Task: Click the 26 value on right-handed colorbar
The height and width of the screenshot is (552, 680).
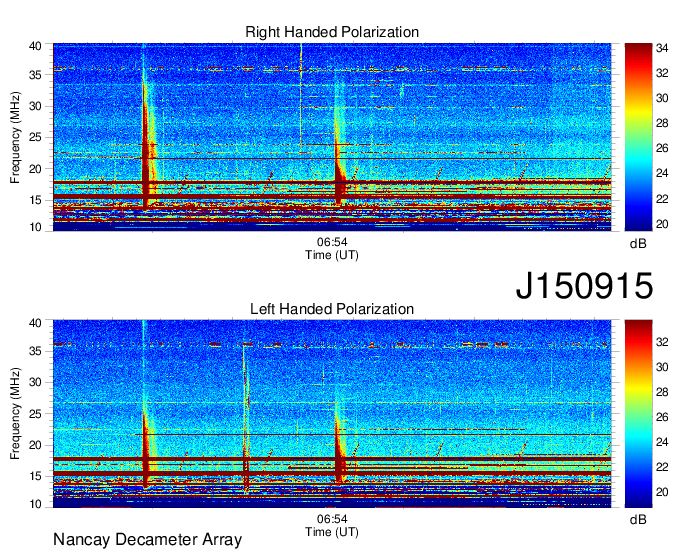Action: 662,148
